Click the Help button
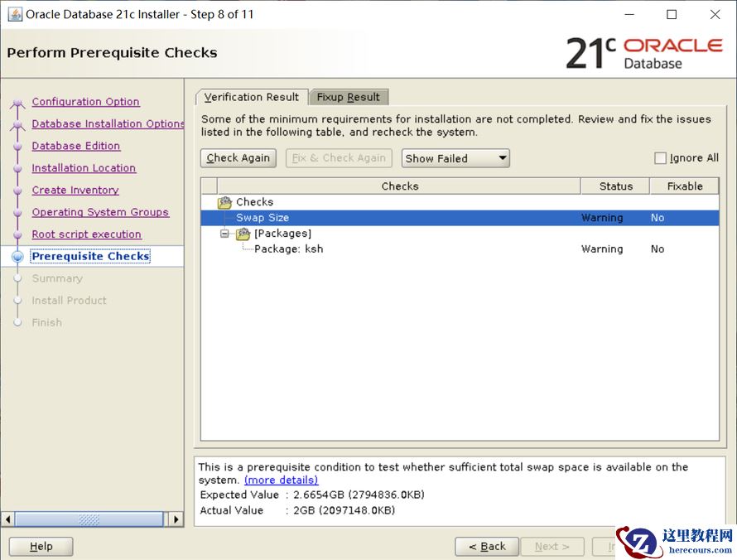 tap(41, 547)
